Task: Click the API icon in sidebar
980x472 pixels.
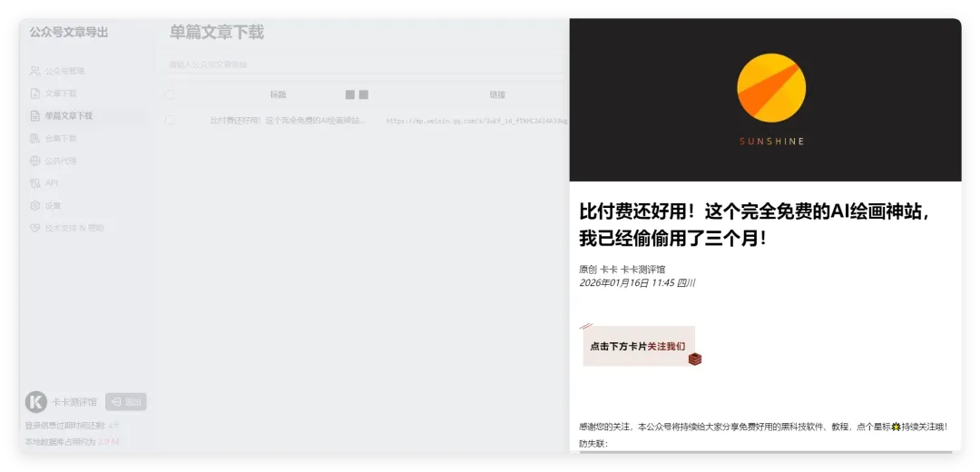Action: point(35,183)
